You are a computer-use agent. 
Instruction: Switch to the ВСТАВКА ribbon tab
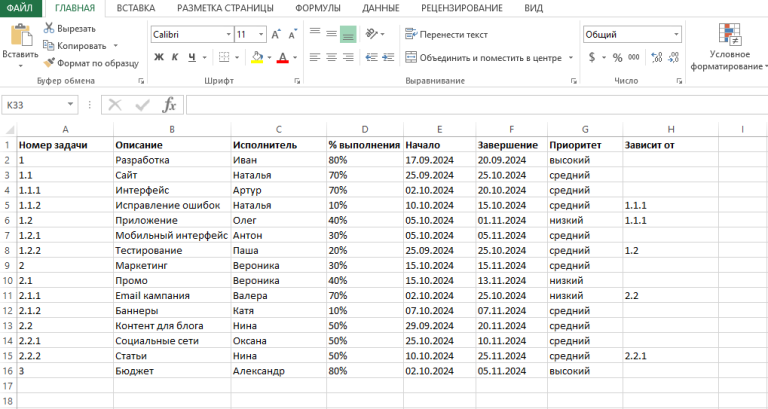point(135,8)
